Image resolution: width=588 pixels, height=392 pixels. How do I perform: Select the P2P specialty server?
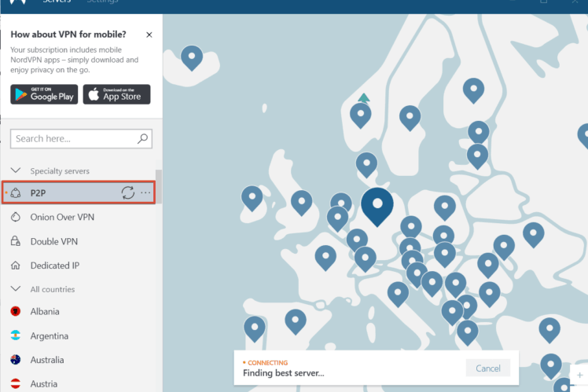pos(79,192)
